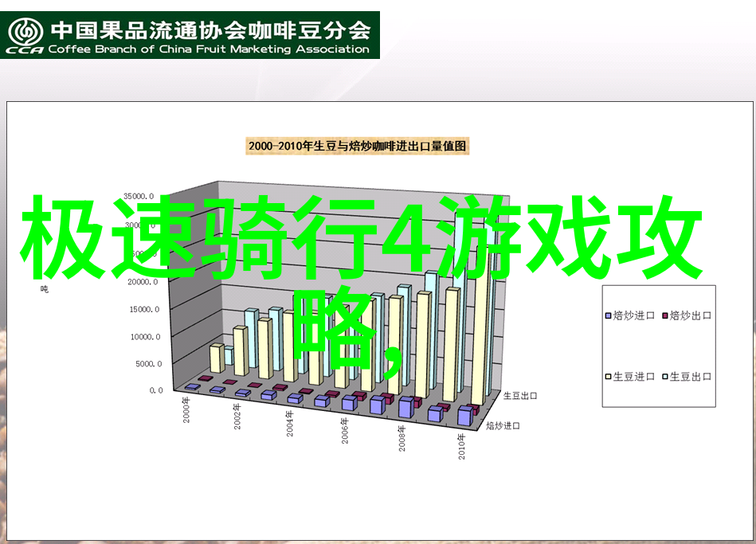Click the cyan 生豆出口 legend marker
Image resolution: width=756 pixels, height=544 pixels.
tap(664, 377)
